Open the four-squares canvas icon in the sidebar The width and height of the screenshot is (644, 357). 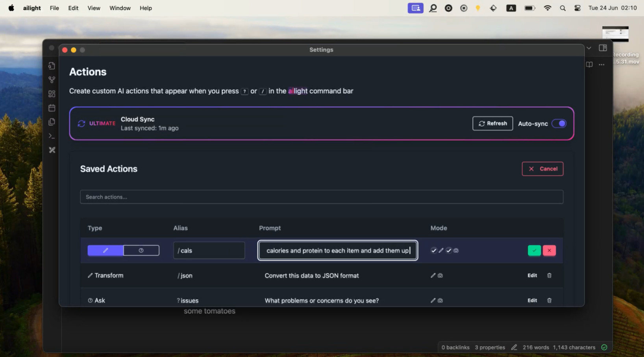(52, 94)
